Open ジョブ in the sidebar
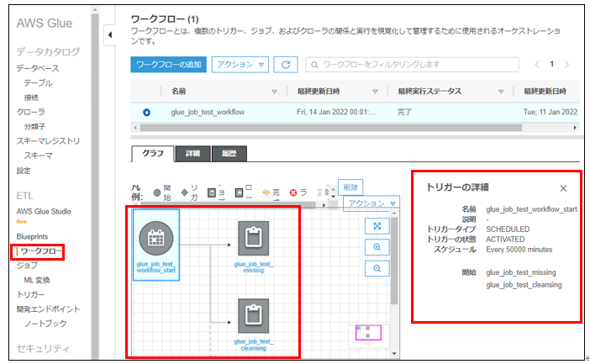The width and height of the screenshot is (590, 364). [27, 266]
